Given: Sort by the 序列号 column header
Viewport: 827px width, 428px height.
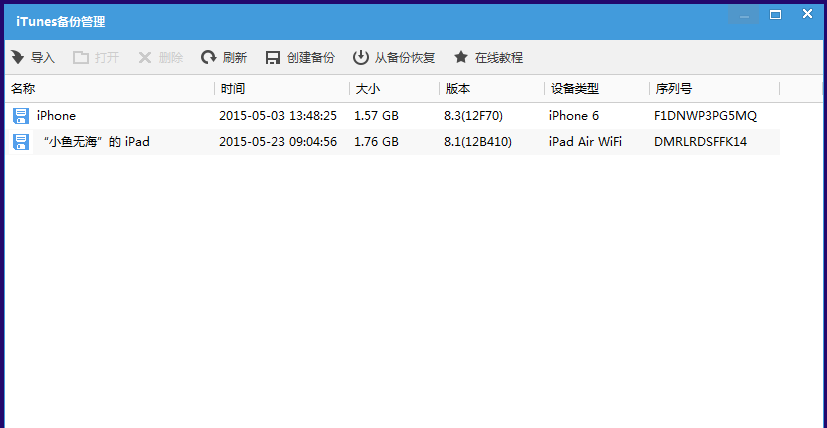Looking at the screenshot, I should pyautogui.click(x=674, y=89).
